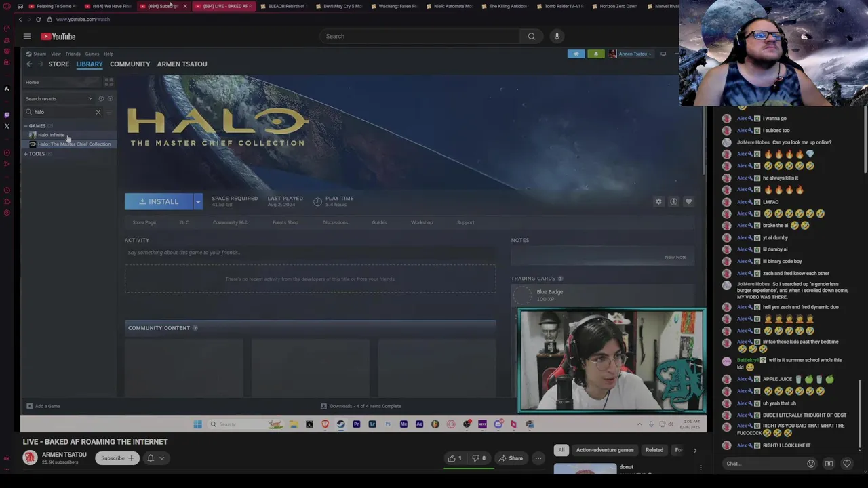Open the Workshop link
The height and width of the screenshot is (488, 868).
pyautogui.click(x=422, y=222)
